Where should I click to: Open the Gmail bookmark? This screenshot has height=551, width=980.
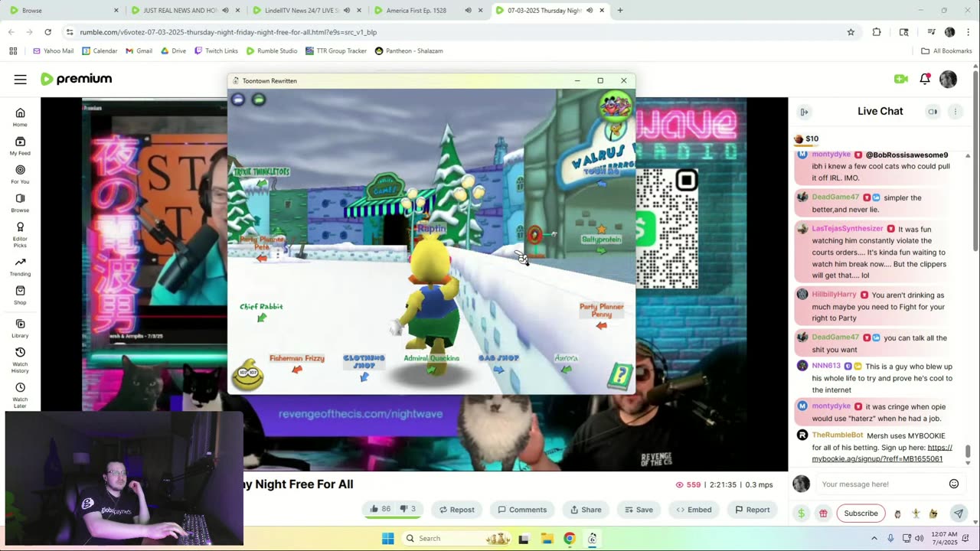(139, 51)
